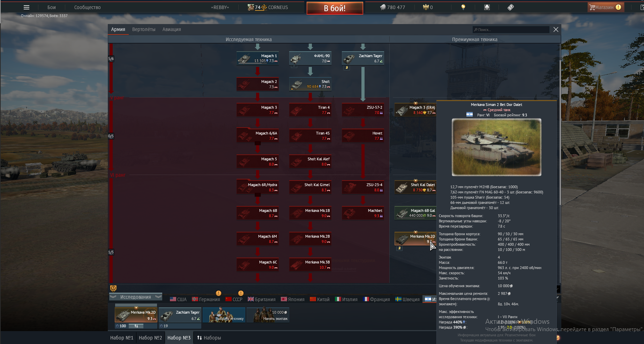Viewport: 644px width, 344px height.
Task: Switch to the Авиация tab
Action: [x=172, y=29]
